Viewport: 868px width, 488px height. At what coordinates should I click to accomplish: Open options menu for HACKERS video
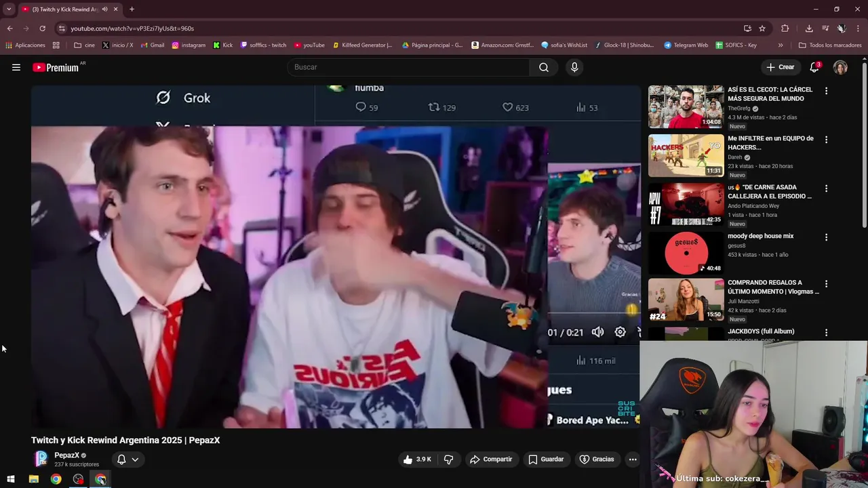point(826,140)
